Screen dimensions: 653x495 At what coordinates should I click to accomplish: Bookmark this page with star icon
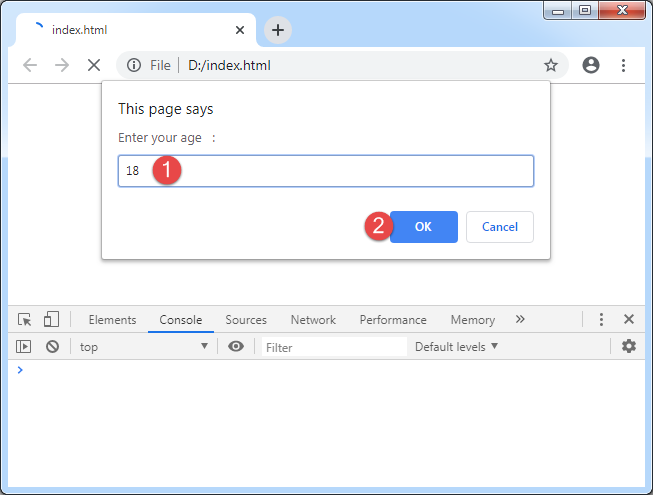(551, 65)
